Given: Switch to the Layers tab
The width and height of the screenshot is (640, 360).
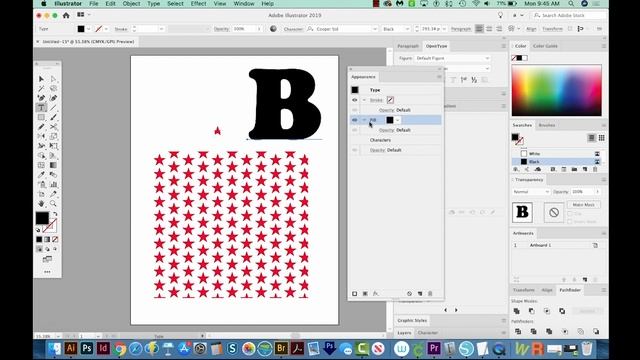Looking at the screenshot, I should coord(404,333).
